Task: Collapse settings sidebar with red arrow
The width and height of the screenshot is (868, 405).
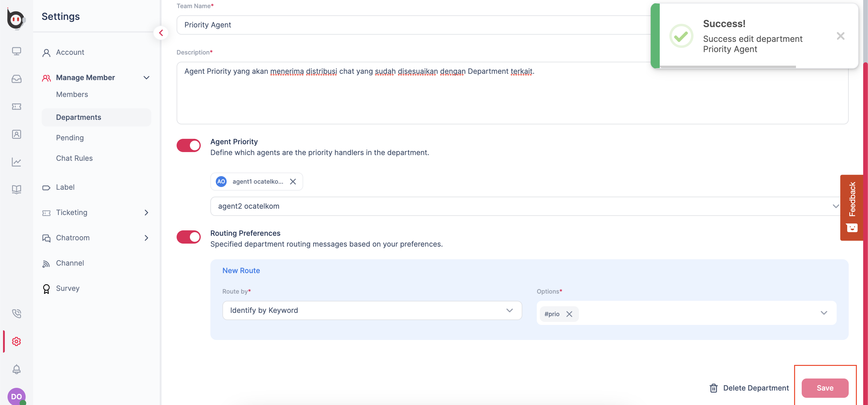Action: 161,33
